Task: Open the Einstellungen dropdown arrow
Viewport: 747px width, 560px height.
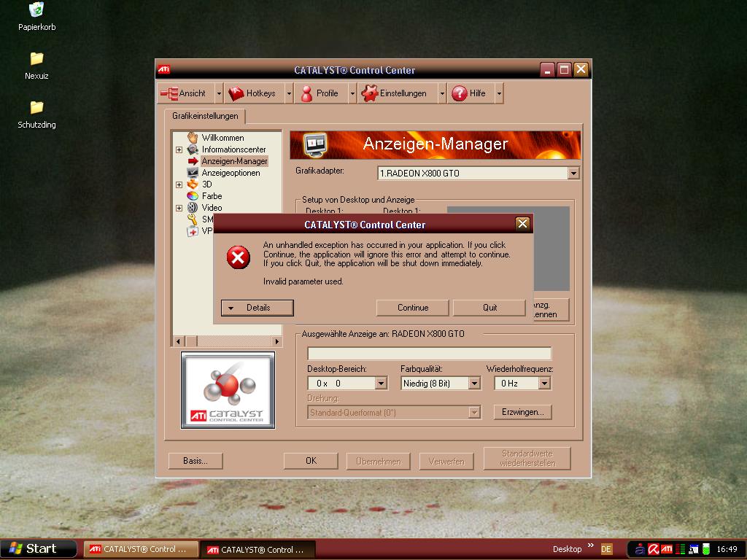Action: point(442,93)
